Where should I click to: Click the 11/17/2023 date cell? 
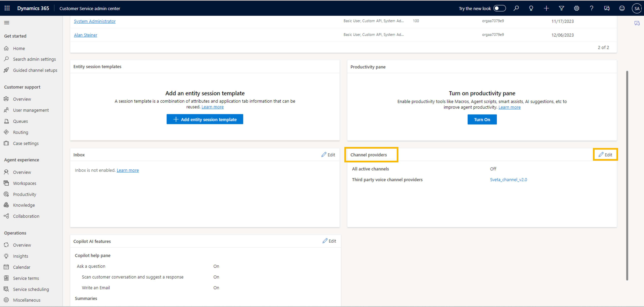click(563, 21)
